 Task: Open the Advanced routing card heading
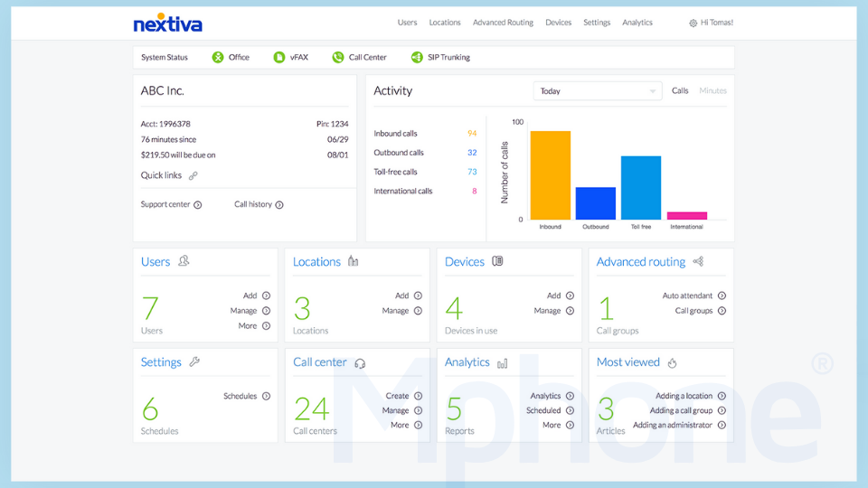(x=641, y=262)
